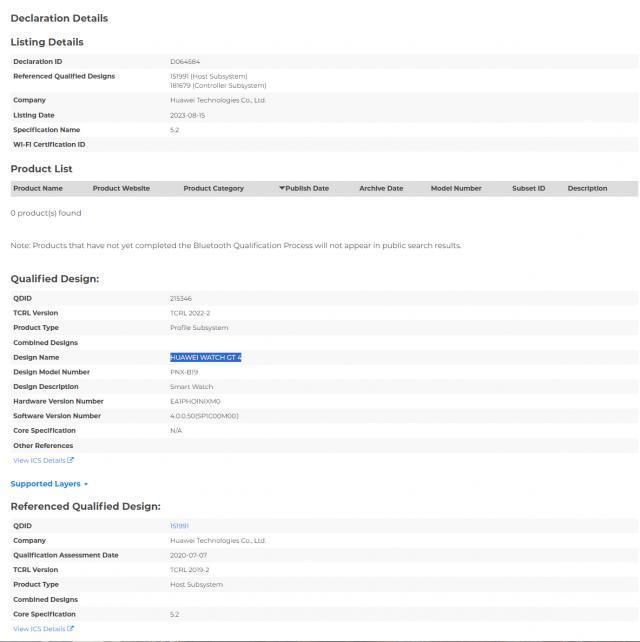Click the design model number PNX-B19
This screenshot has width=640, height=642.
point(184,372)
